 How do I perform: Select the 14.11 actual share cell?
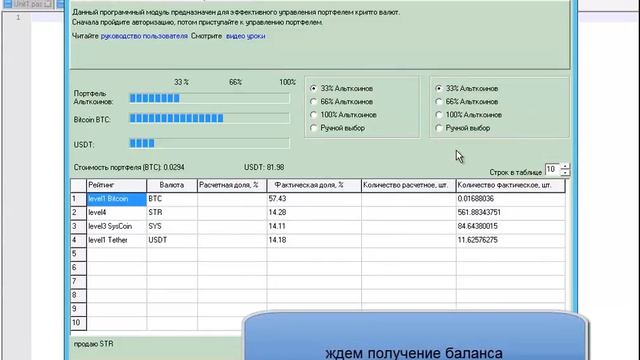coord(314,227)
